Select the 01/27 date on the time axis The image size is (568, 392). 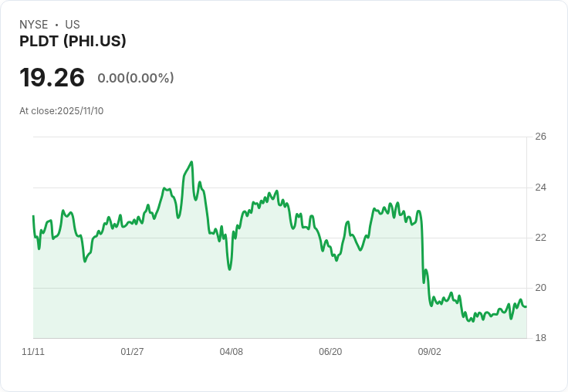coord(132,352)
